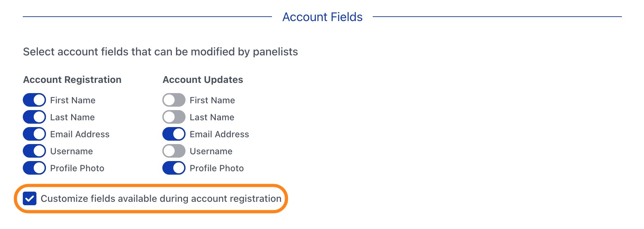Enable First Name toggle under Account Updates
This screenshot has height=229, width=644.
[x=174, y=100]
